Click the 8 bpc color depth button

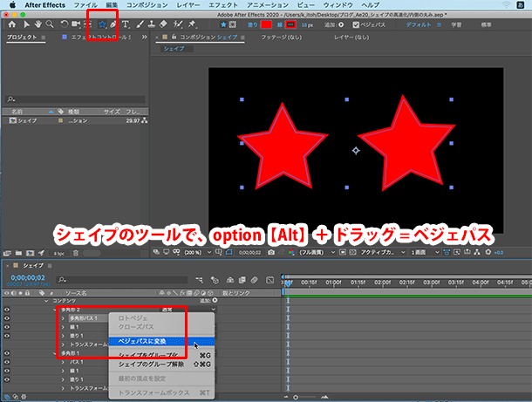(x=58, y=254)
